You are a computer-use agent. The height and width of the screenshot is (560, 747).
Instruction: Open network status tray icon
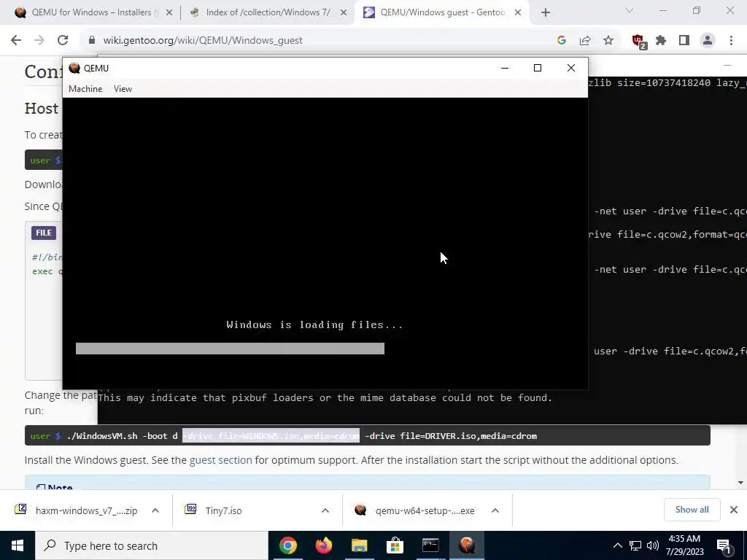point(635,545)
